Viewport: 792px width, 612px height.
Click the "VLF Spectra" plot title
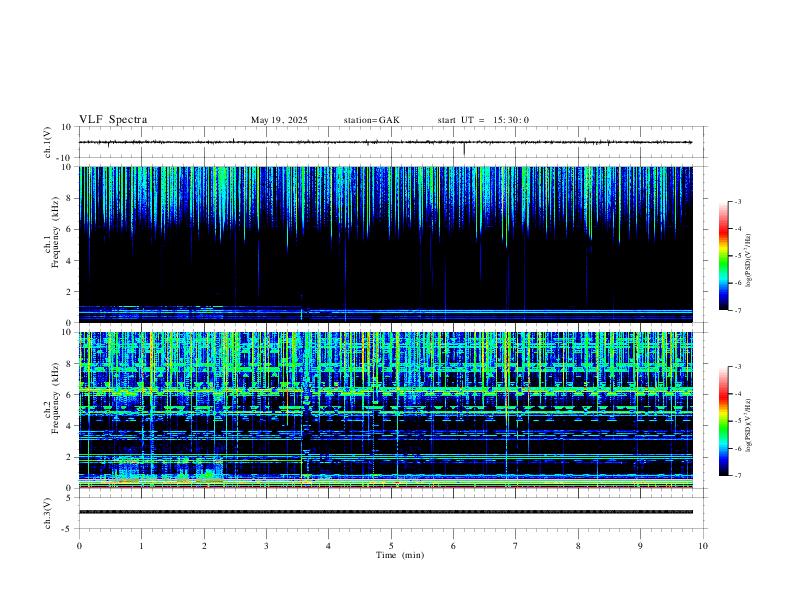click(113, 120)
